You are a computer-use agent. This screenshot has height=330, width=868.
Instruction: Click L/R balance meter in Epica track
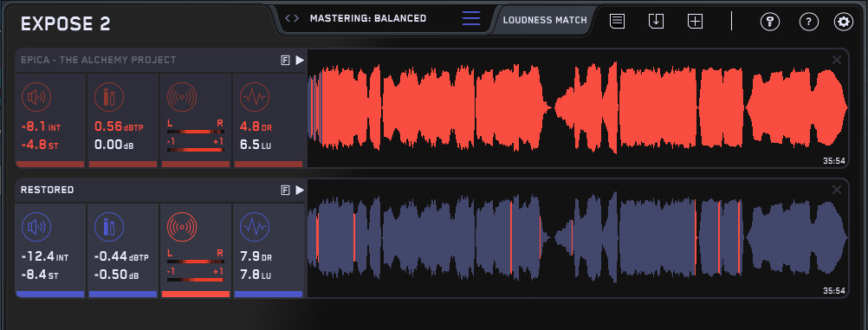pos(196,132)
